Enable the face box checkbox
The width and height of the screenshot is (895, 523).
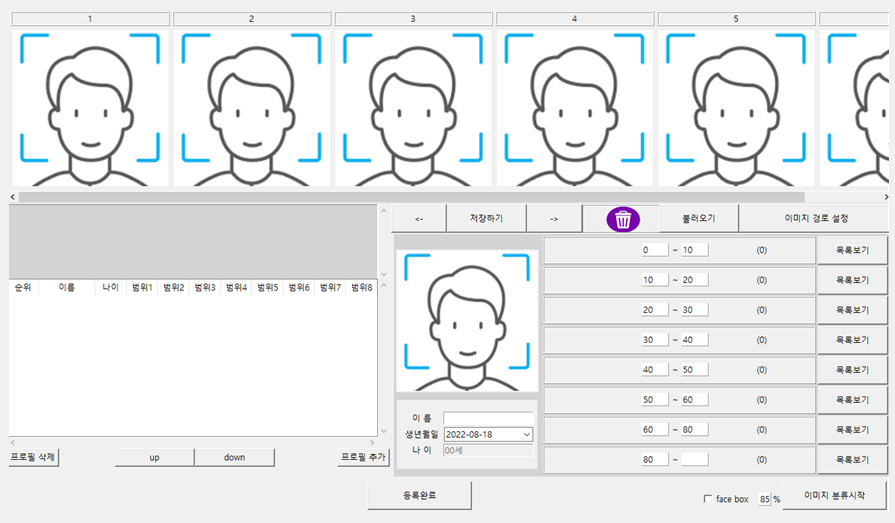[708, 499]
